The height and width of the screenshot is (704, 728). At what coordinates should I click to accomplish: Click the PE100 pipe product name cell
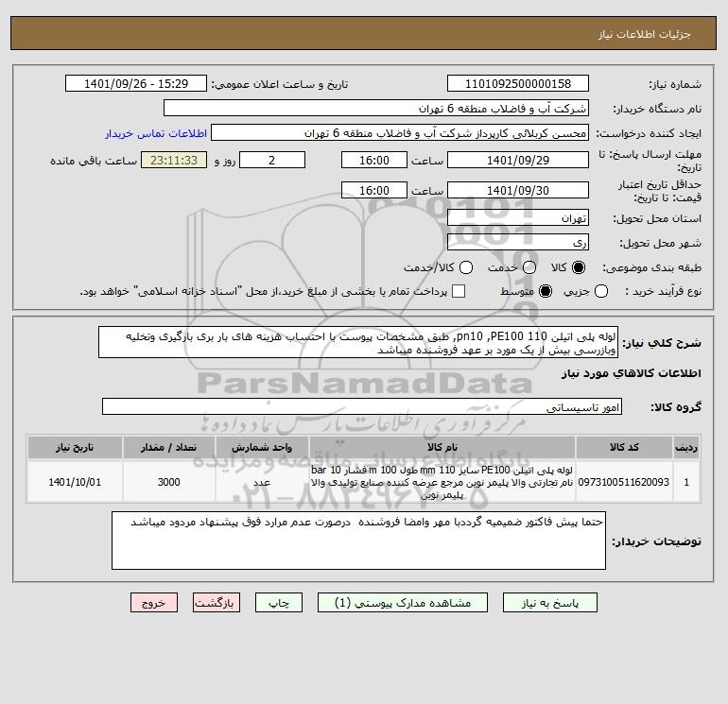coord(442,482)
